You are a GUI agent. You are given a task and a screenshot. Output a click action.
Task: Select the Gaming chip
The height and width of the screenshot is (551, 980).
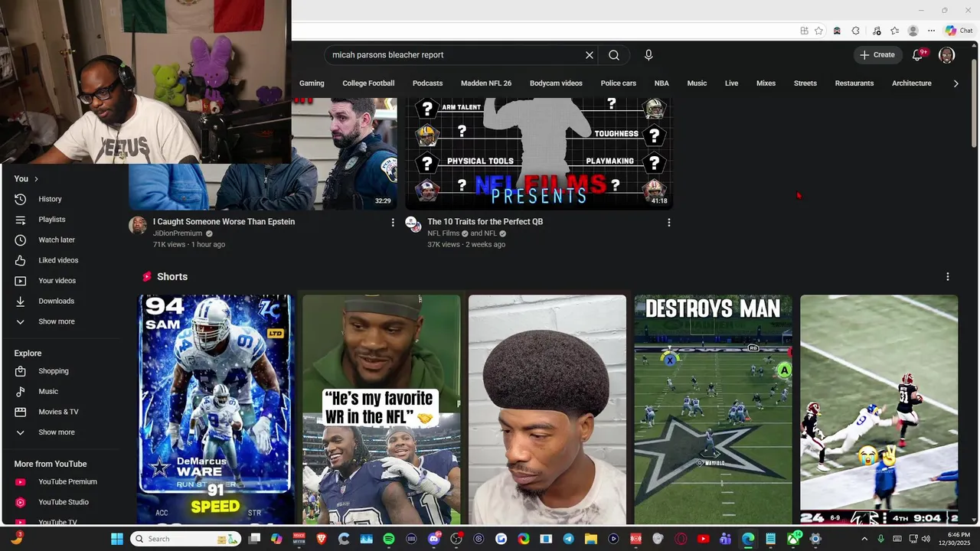(312, 83)
